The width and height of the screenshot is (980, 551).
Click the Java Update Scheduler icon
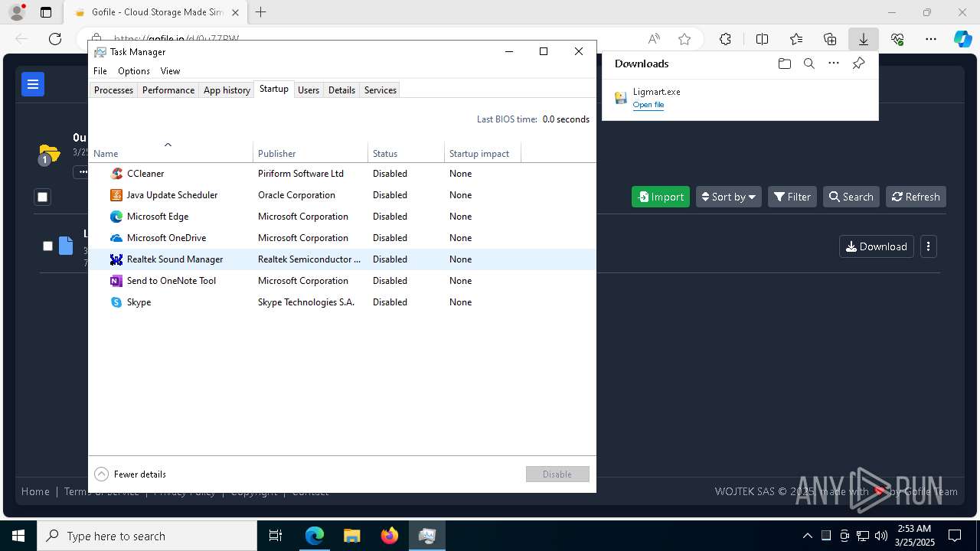click(x=116, y=195)
